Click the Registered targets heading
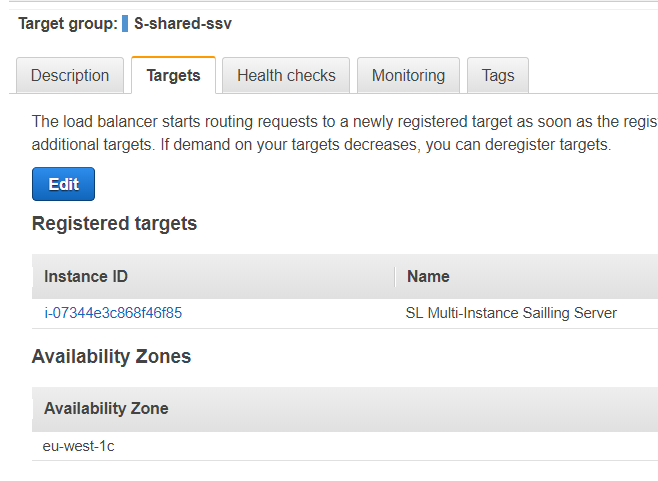 coord(114,223)
